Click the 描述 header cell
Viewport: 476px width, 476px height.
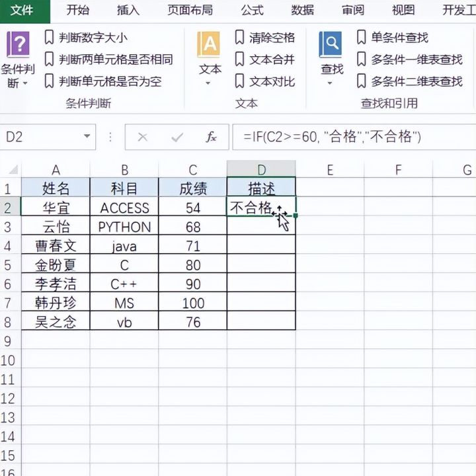(x=261, y=187)
